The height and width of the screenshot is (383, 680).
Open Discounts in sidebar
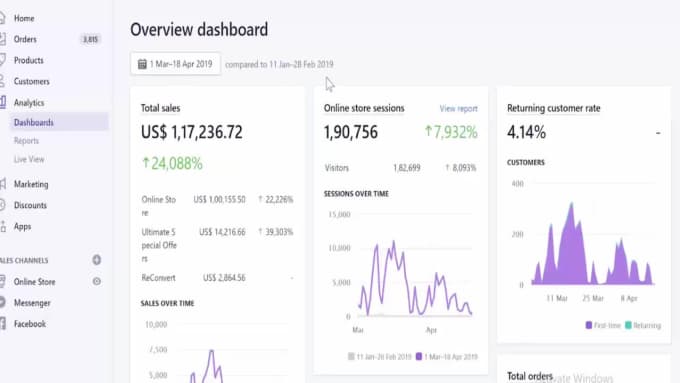click(x=30, y=205)
